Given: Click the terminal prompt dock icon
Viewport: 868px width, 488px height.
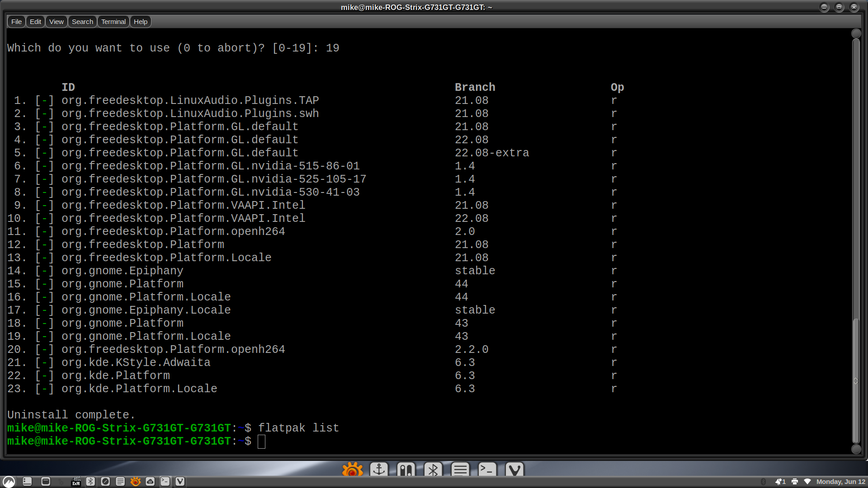Looking at the screenshot, I should [x=487, y=470].
